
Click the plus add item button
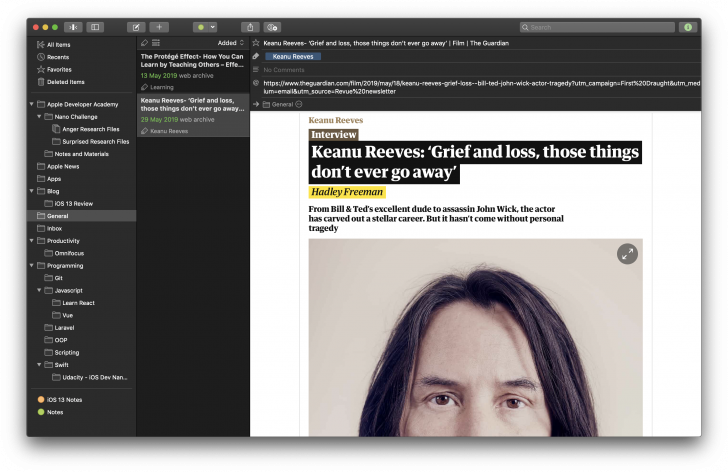(x=159, y=27)
